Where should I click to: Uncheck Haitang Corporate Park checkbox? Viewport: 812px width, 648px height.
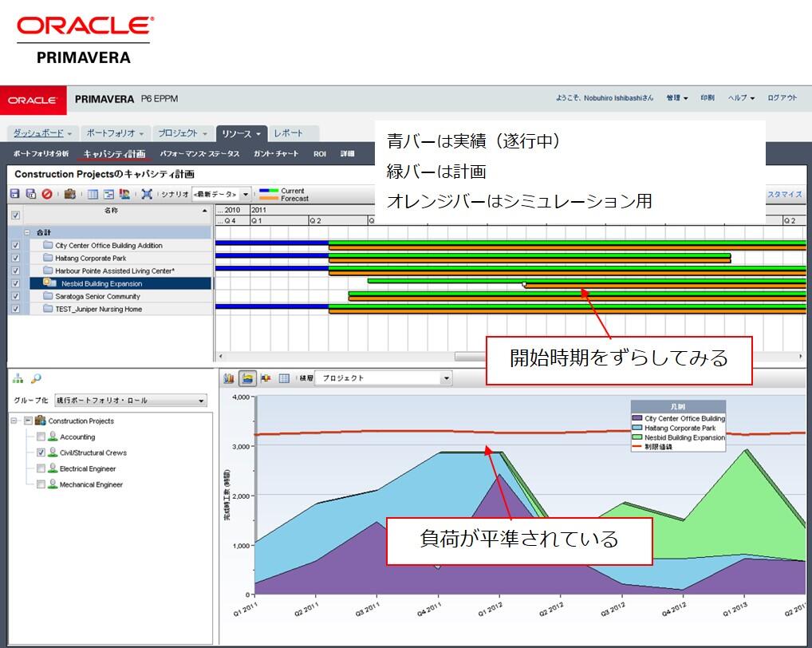point(15,258)
